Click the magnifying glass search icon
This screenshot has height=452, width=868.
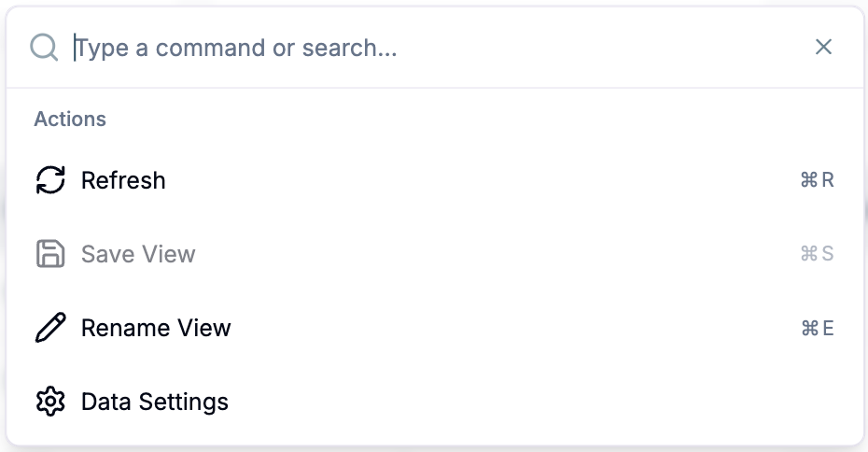44,48
